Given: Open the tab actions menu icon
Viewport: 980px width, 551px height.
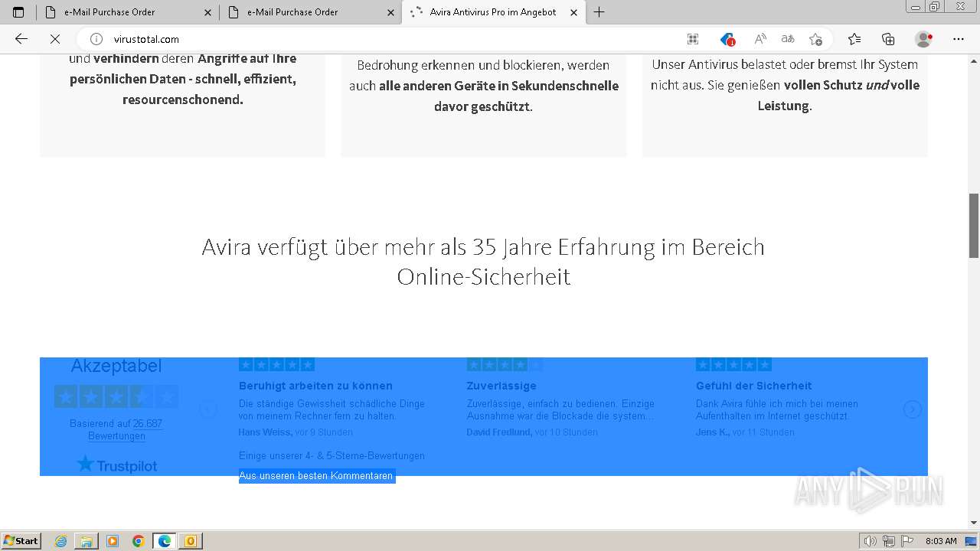Looking at the screenshot, I should (18, 12).
